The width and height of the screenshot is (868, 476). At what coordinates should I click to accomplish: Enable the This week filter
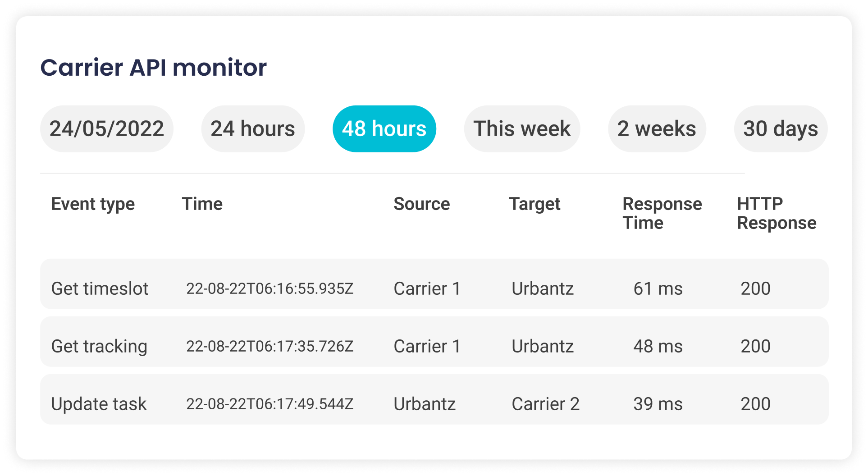[x=521, y=128]
